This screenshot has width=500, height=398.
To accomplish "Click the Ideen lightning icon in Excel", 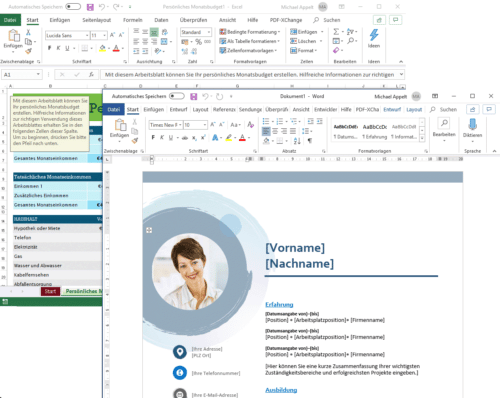I will click(374, 35).
